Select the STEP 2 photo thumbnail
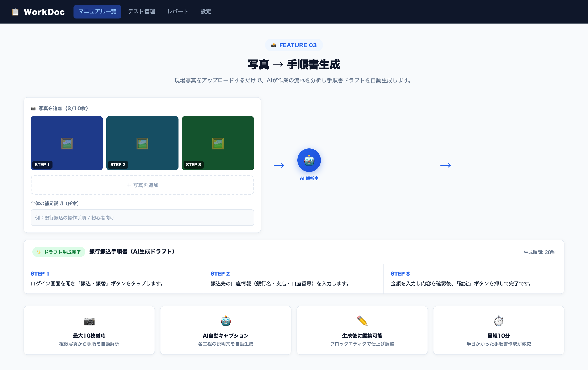 click(x=142, y=143)
